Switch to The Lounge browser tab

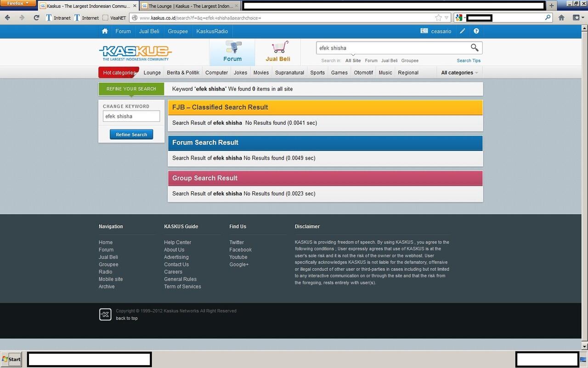coord(190,6)
